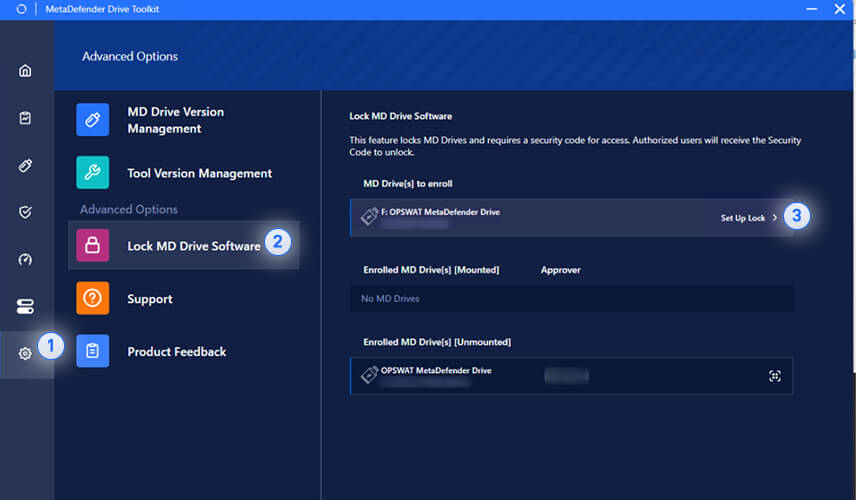Open the Home icon in sidebar
The width and height of the screenshot is (856, 500).
(x=25, y=71)
